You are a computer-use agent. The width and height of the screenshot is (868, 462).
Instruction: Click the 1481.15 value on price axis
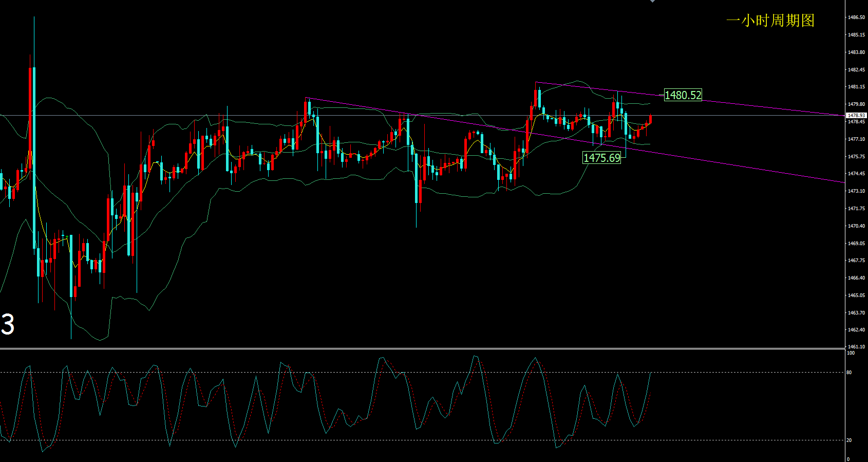[x=856, y=87]
